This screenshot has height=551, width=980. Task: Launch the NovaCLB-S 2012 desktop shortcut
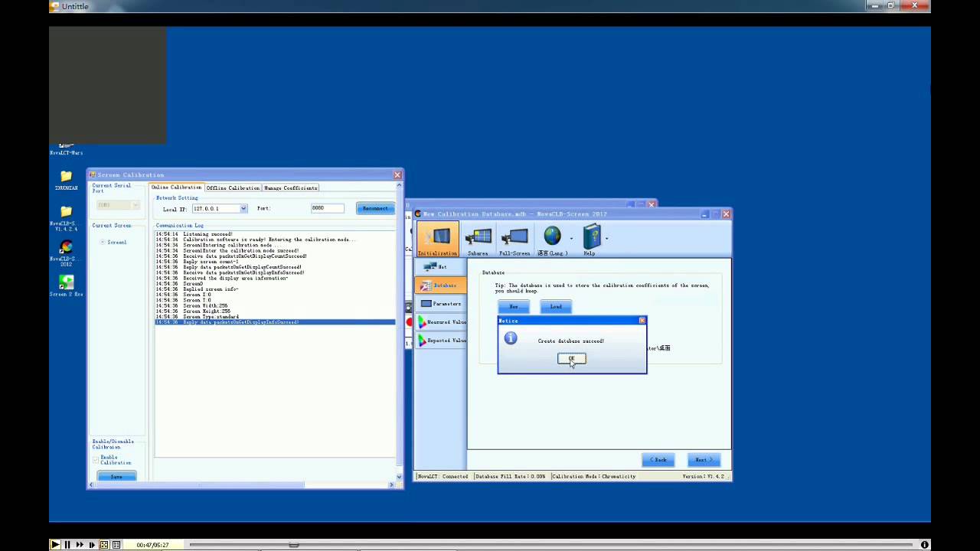66,253
